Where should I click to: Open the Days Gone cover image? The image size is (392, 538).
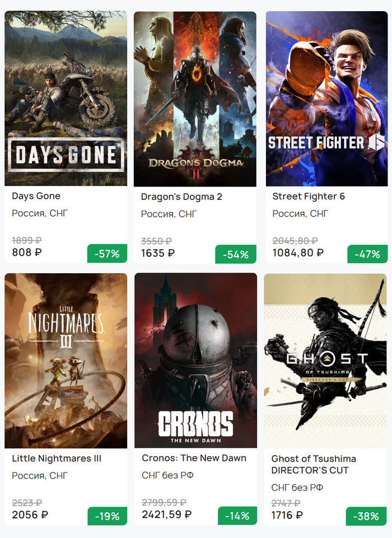click(66, 99)
